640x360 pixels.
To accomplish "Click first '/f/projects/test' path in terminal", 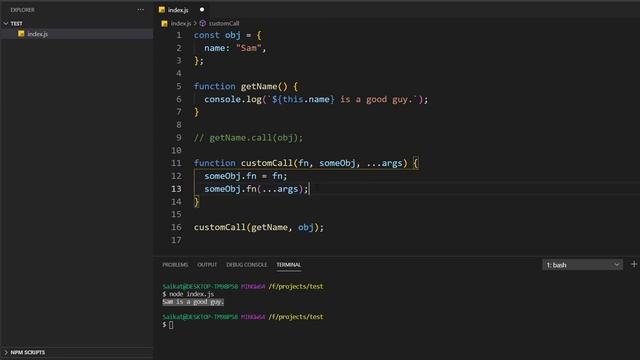I will coord(296,287).
